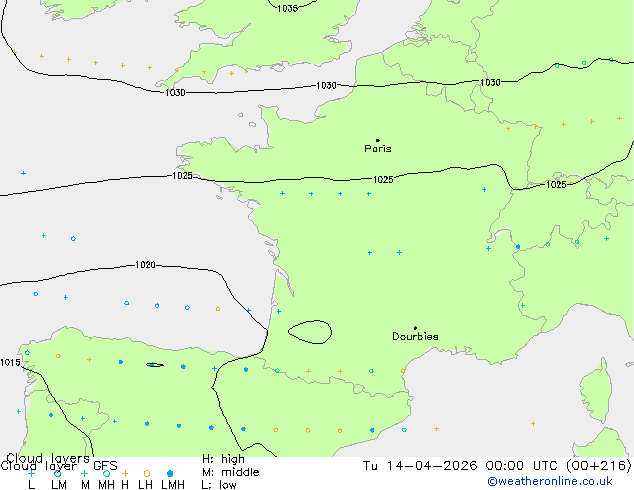Click the 1035 isobar label
The width and height of the screenshot is (634, 490).
click(287, 8)
